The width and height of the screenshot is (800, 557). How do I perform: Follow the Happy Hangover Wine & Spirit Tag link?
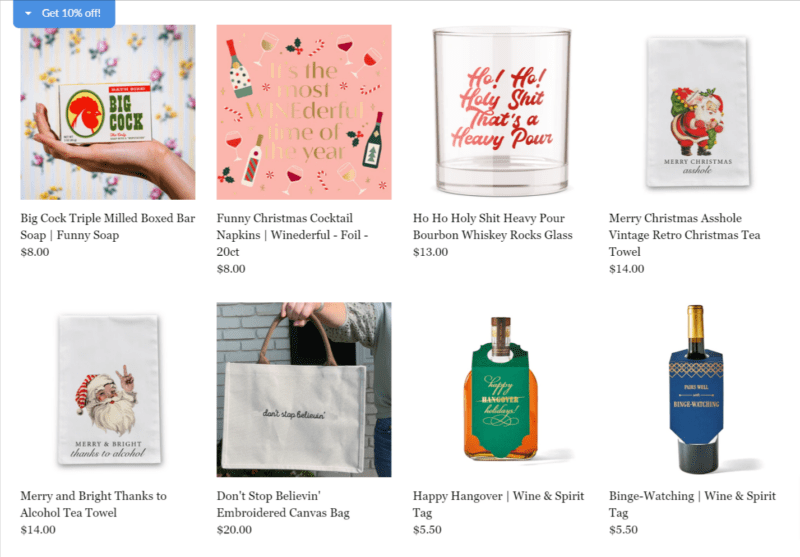pos(498,504)
